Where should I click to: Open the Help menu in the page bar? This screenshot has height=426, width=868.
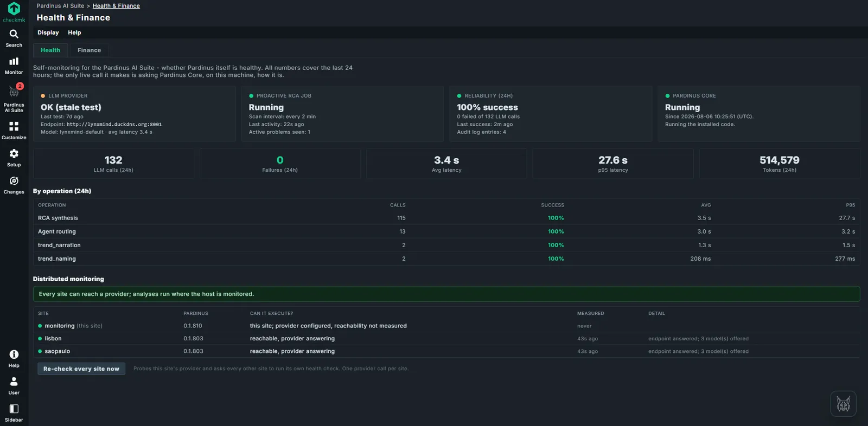point(74,33)
